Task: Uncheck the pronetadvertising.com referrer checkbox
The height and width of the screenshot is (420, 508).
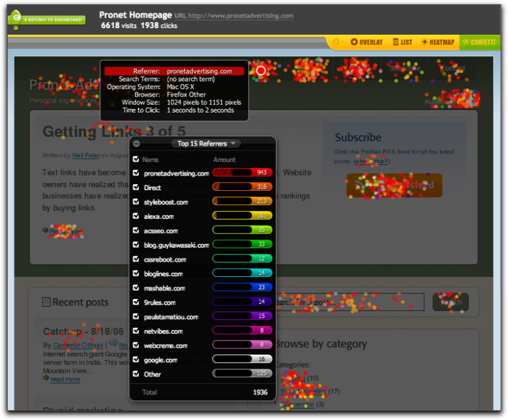Action: tap(136, 173)
